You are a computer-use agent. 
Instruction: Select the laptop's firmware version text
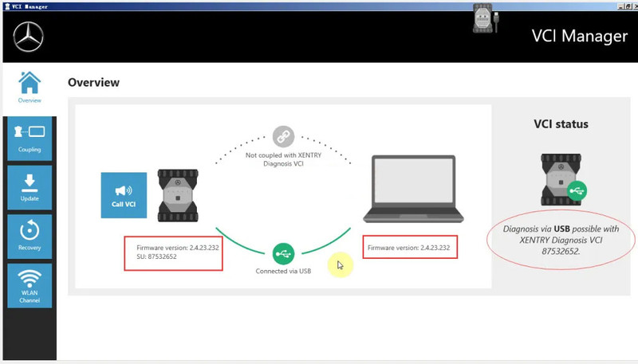pos(408,248)
